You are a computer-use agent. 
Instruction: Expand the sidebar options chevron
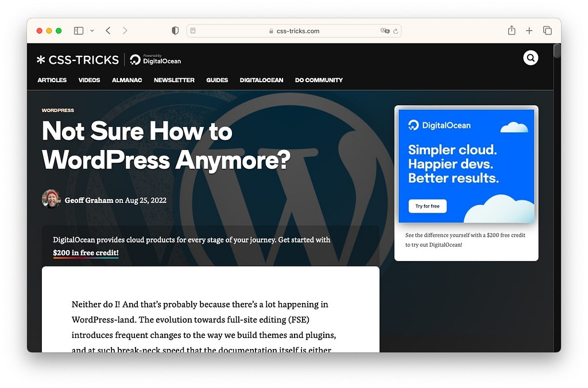(x=91, y=30)
